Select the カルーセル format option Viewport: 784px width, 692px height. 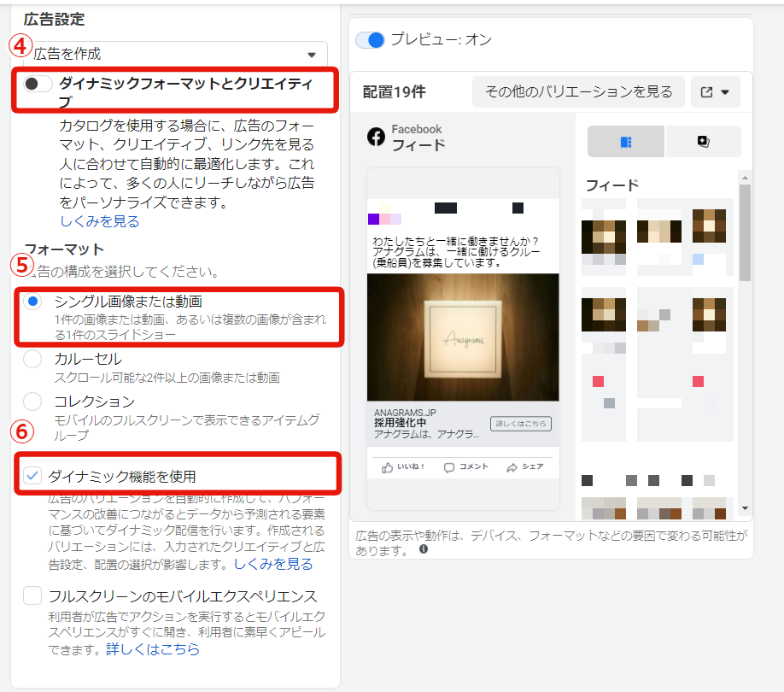(33, 360)
